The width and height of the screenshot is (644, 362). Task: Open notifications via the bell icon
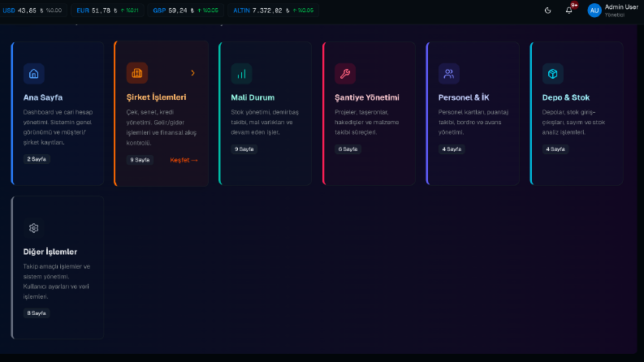568,11
